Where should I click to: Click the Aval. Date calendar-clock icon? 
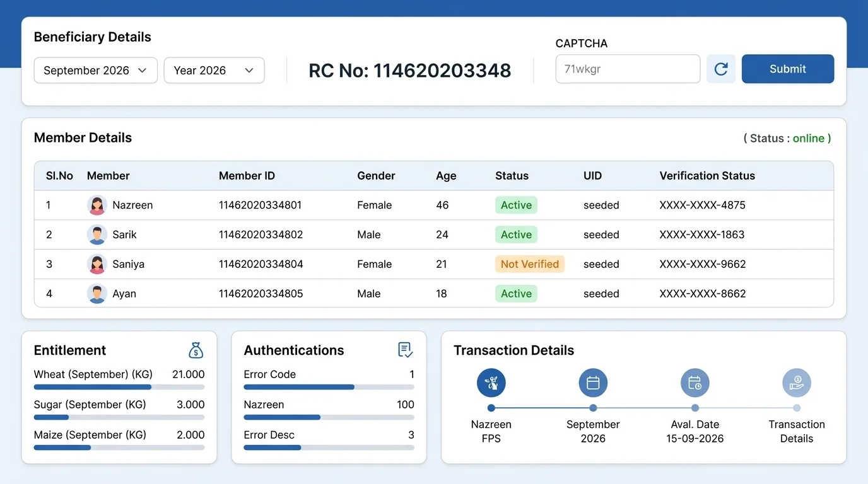695,383
